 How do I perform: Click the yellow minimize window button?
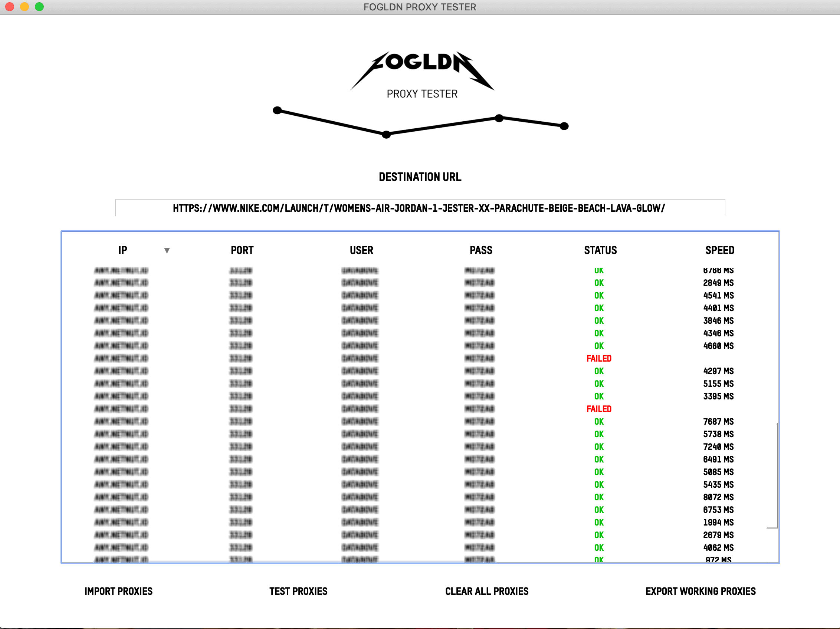click(x=24, y=7)
